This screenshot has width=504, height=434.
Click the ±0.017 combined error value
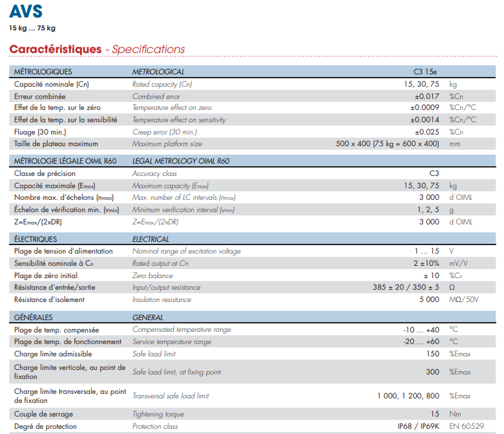tap(426, 96)
